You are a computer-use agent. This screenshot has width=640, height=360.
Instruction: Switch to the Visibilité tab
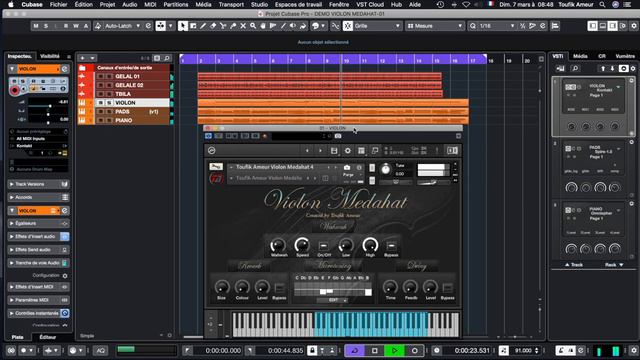[50, 56]
